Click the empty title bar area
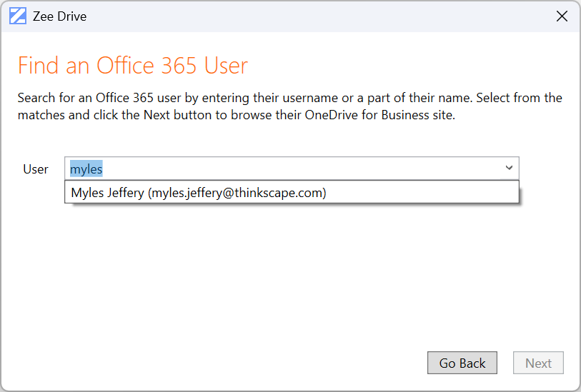Image resolution: width=581 pixels, height=392 pixels. [x=322, y=16]
